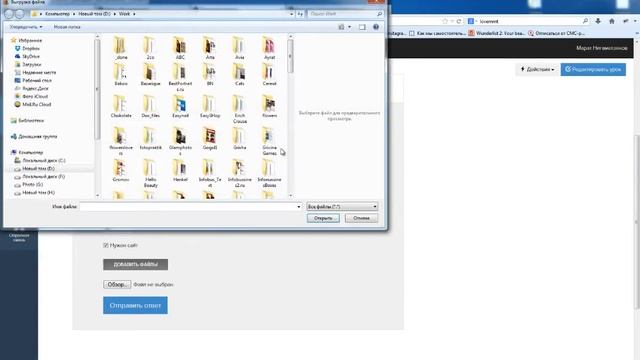640x360 pixels.
Task: Click the browser reload icon
Action: coord(459,21)
